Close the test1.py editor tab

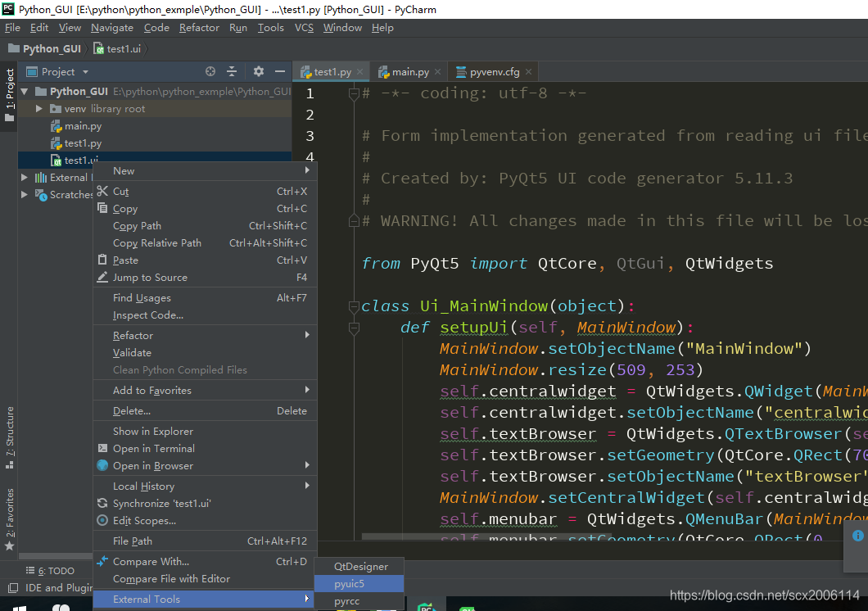click(359, 72)
